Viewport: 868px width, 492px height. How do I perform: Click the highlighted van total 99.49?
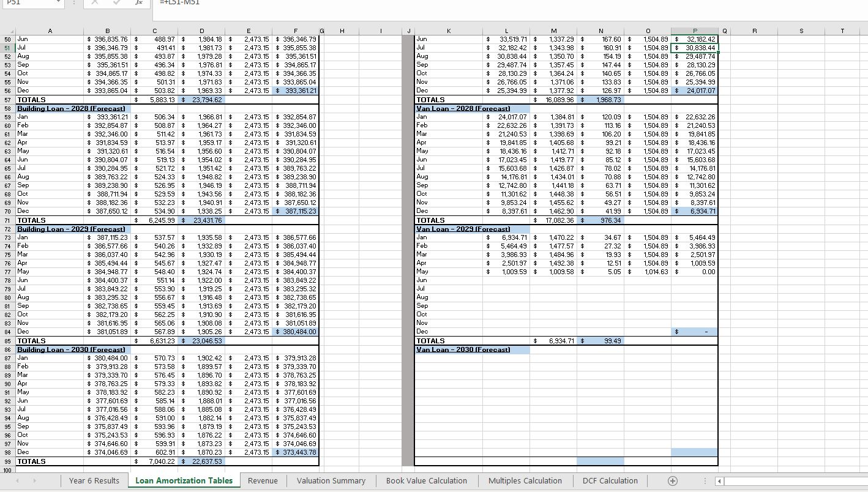[x=600, y=341]
